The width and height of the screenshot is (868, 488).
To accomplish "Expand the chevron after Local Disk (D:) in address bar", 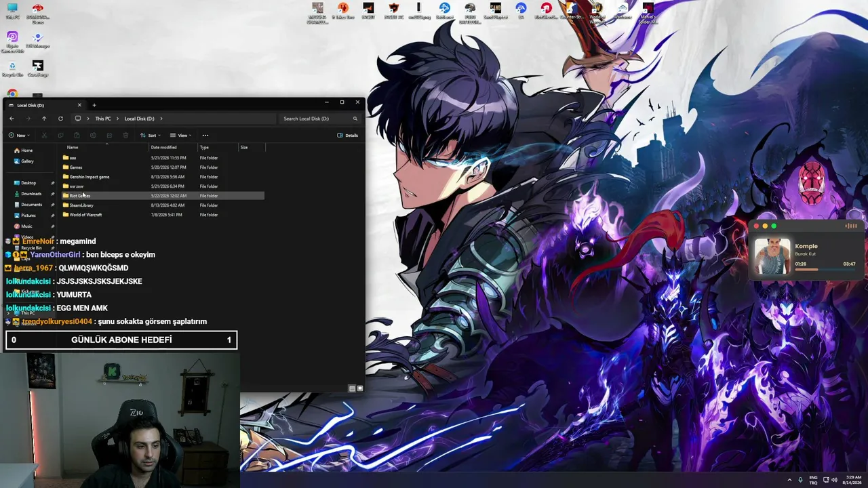I will click(x=161, y=119).
